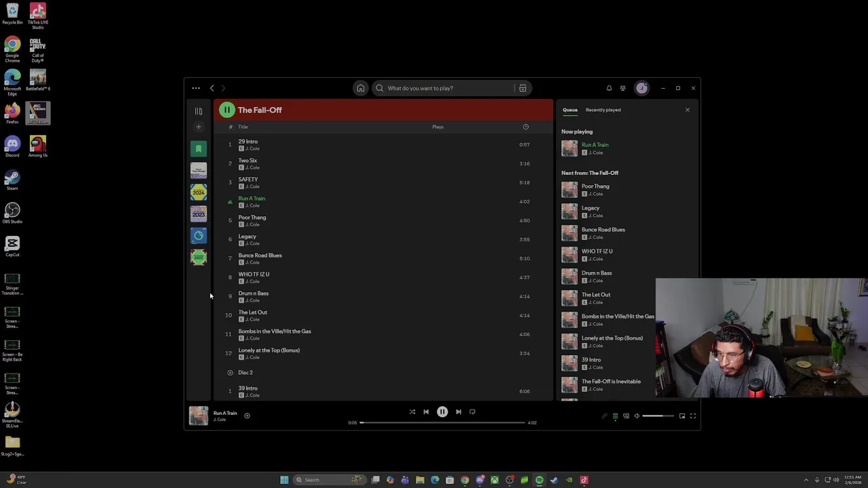Viewport: 868px width, 488px height.
Task: Open Connect to a device
Action: pos(626,416)
